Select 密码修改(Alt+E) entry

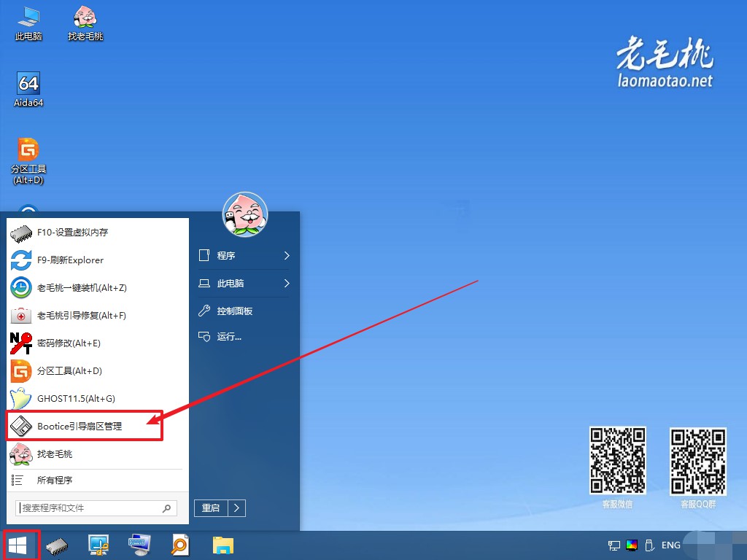pos(98,343)
